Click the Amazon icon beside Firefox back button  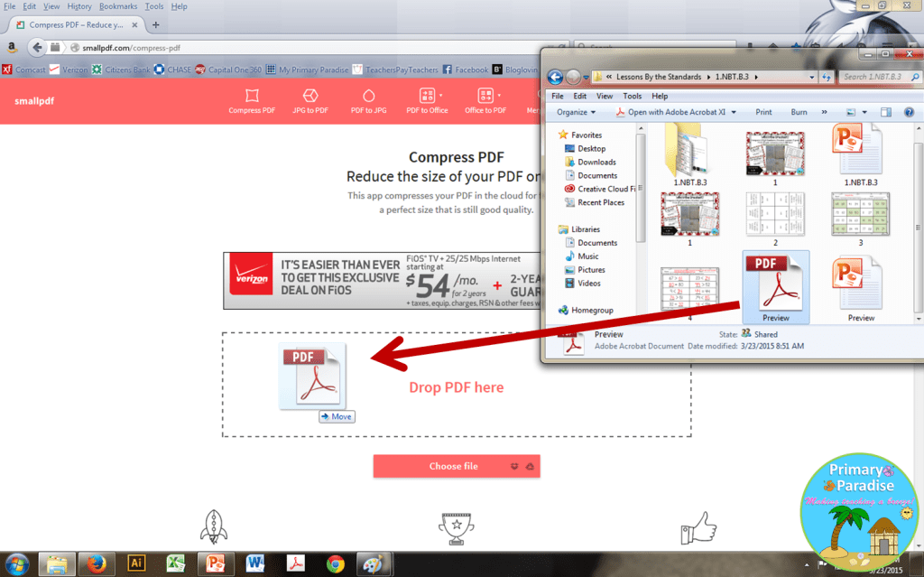point(11,47)
